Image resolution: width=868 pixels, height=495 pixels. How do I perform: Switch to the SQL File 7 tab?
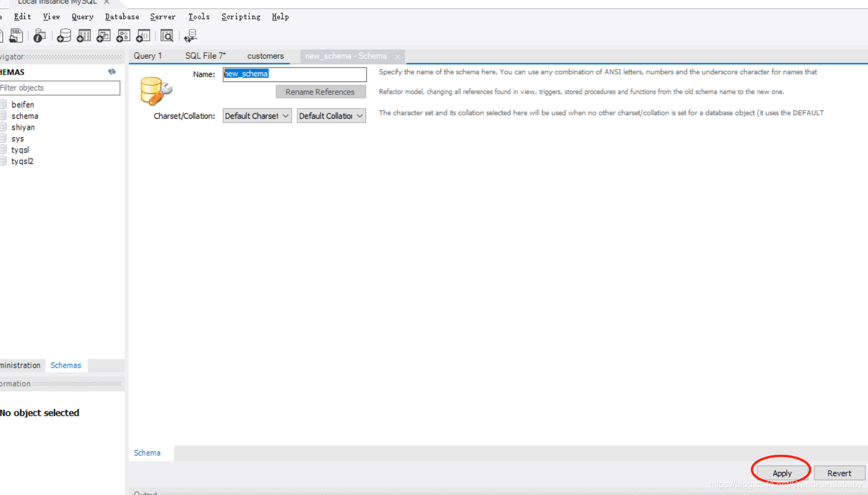[x=206, y=56]
